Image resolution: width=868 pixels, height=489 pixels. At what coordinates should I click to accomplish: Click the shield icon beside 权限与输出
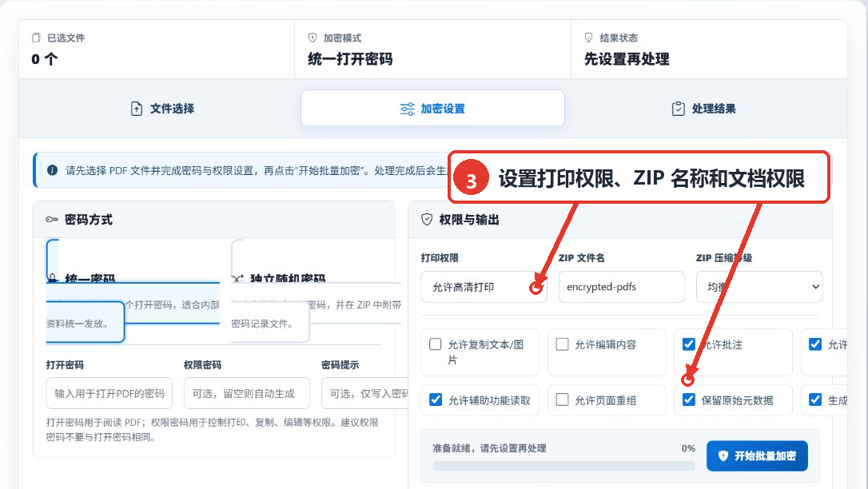427,220
